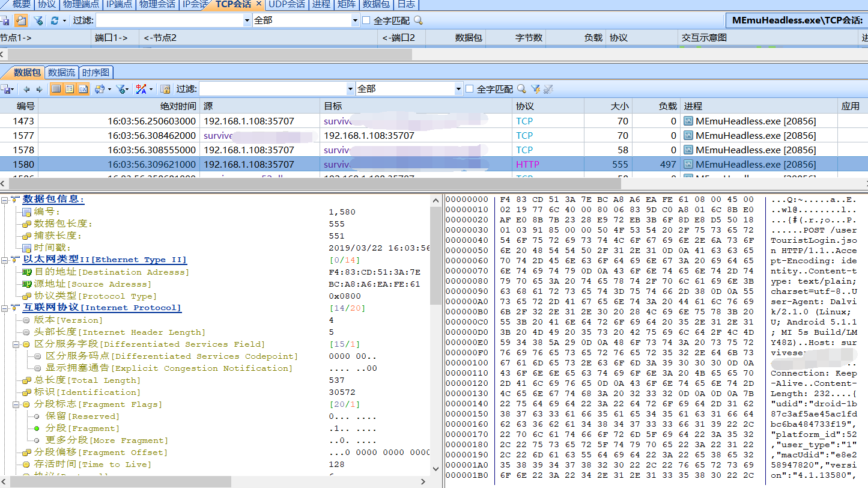Open the packet 过滤 input's dropdown arrow
Screen dimensions: 868x488
350,89
